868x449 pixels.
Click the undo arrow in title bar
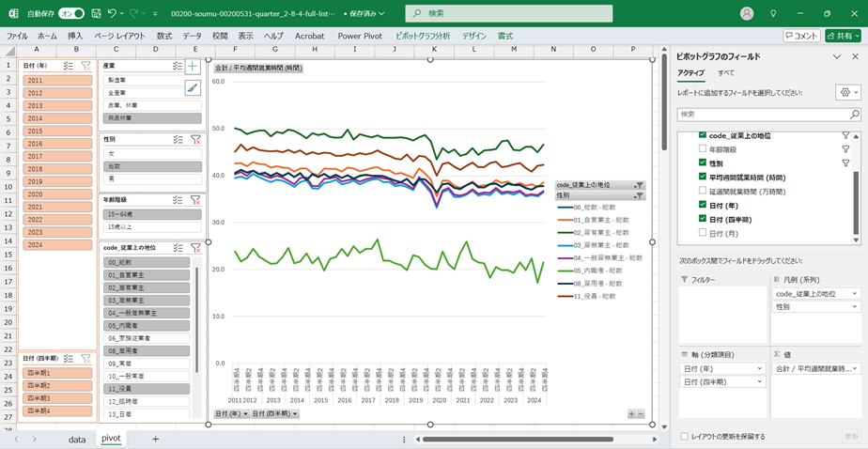click(x=113, y=14)
